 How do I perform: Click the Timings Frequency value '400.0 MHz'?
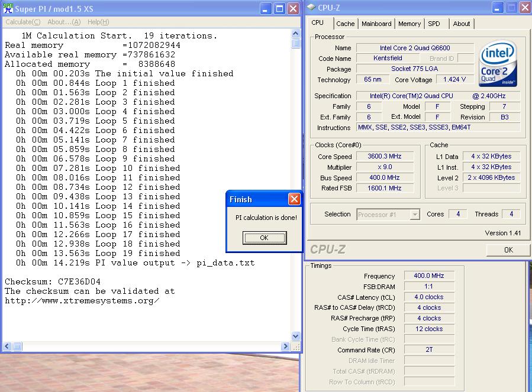click(429, 276)
